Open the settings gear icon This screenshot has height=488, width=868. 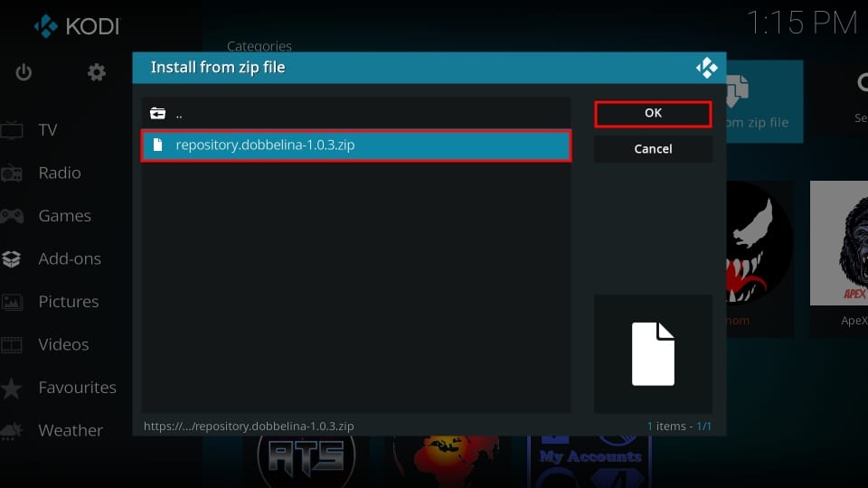(x=97, y=72)
